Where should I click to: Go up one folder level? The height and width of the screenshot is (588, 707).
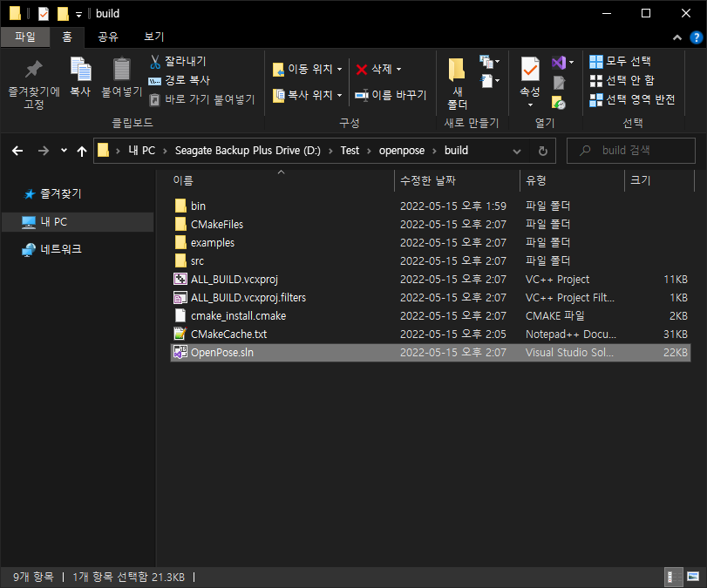coord(82,151)
